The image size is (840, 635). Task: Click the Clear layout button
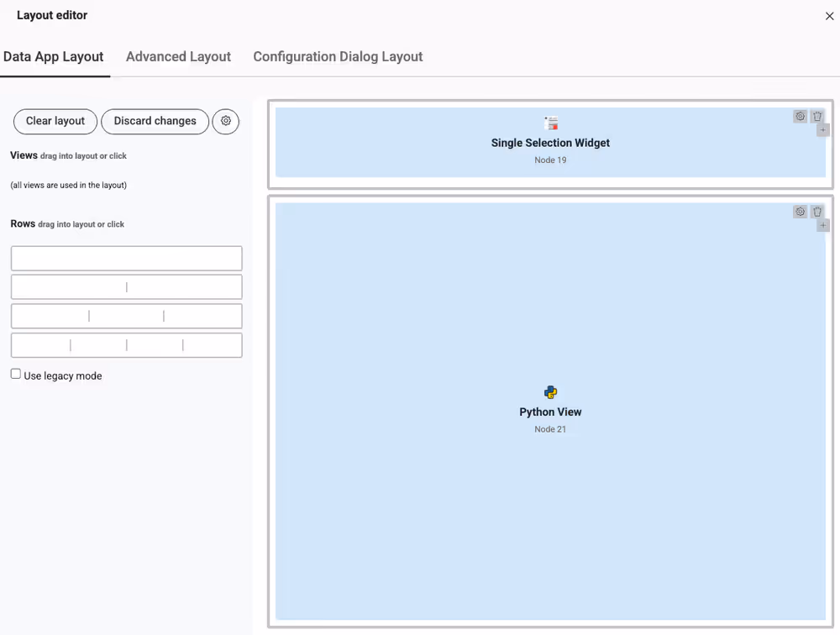pos(55,121)
